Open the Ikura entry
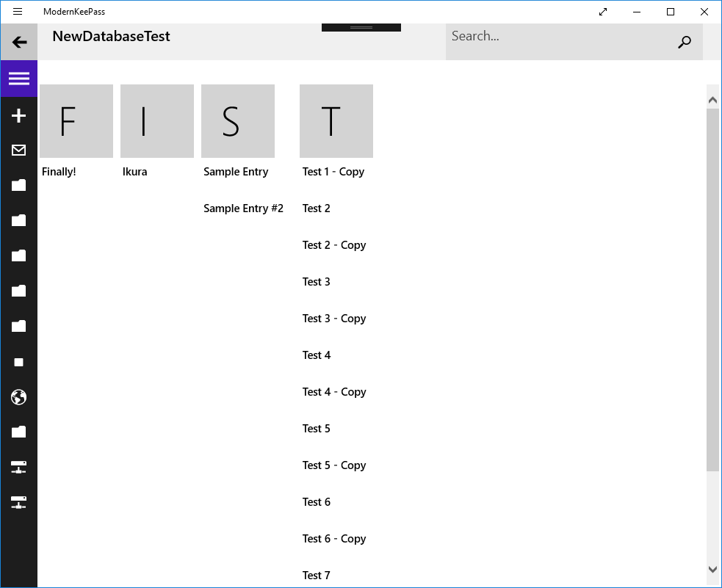 tap(135, 172)
